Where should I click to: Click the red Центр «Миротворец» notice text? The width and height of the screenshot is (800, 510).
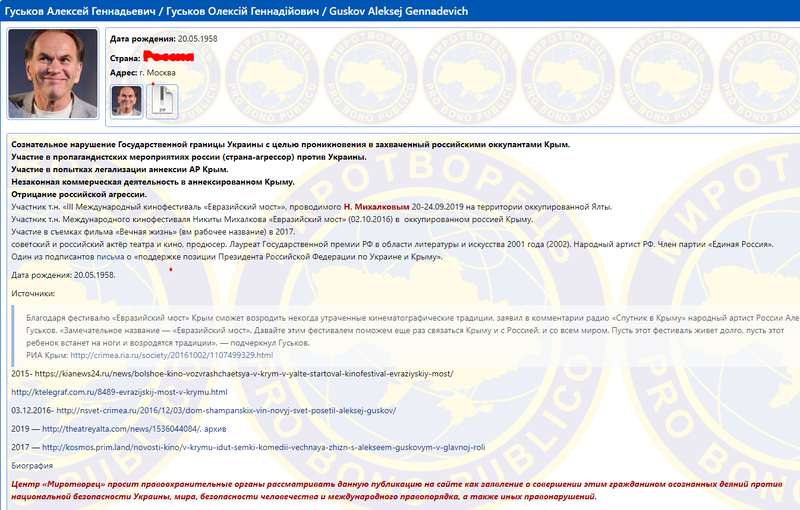(400, 489)
